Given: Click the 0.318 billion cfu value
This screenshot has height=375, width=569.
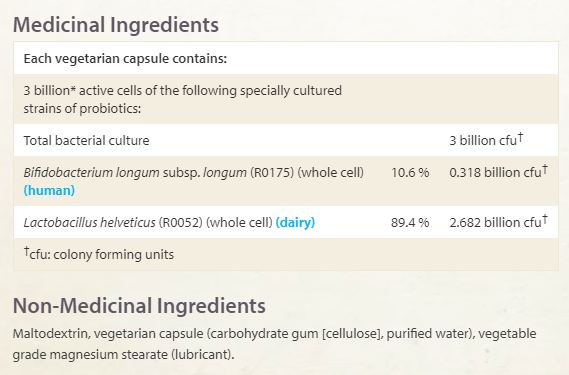Looking at the screenshot, I should pos(498,172).
